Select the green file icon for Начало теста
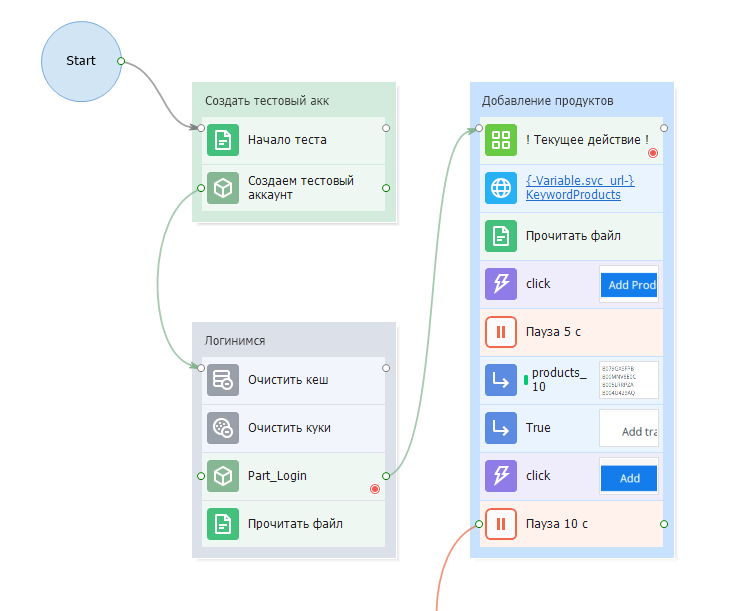Viewport: 748px width, 611px height. (x=223, y=140)
